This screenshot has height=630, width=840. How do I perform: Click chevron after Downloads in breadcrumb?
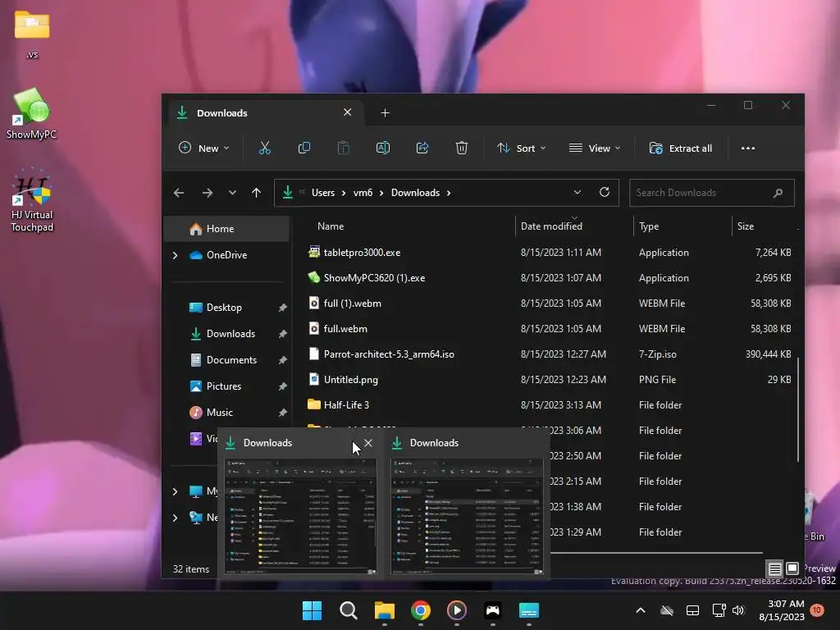click(449, 193)
